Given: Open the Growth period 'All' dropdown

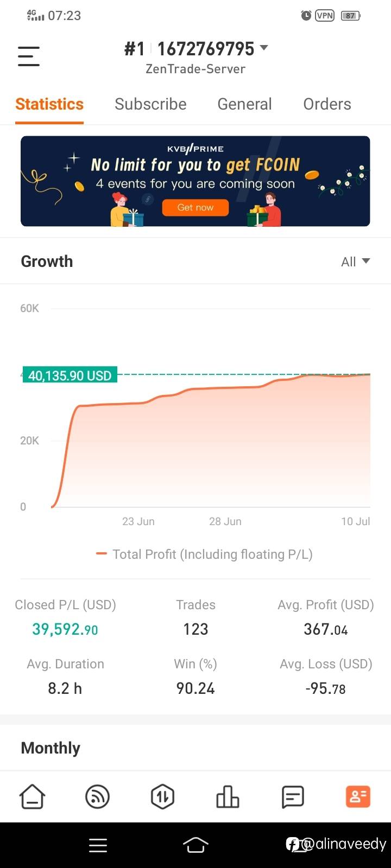Looking at the screenshot, I should tap(355, 261).
